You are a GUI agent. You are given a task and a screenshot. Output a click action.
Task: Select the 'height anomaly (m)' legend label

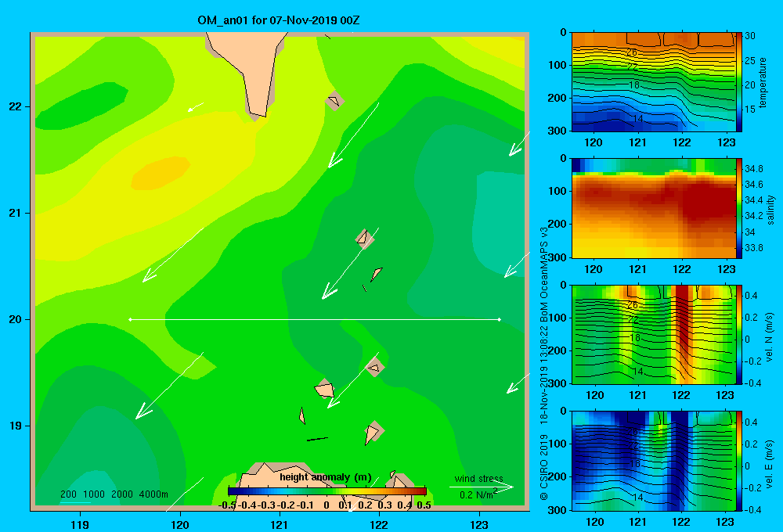(325, 477)
